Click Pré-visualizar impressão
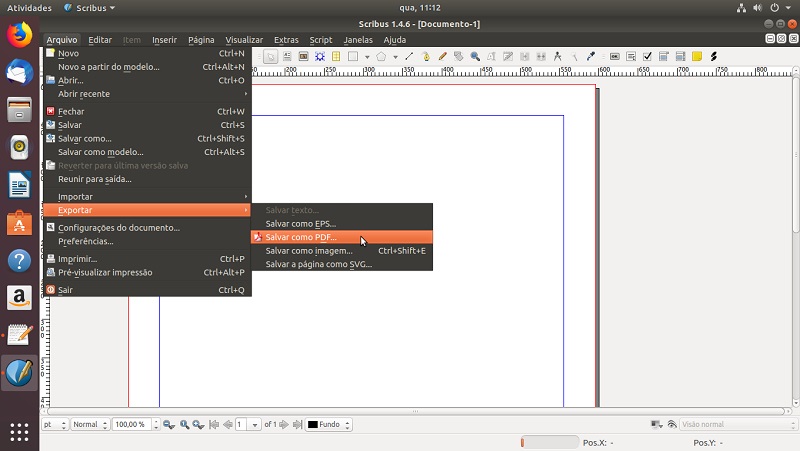This screenshot has height=451, width=800. pyautogui.click(x=147, y=272)
